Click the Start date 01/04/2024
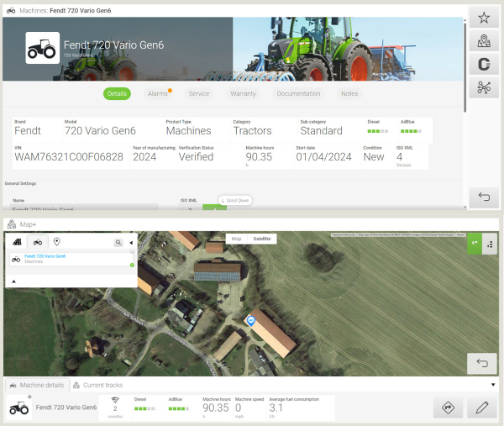 323,157
